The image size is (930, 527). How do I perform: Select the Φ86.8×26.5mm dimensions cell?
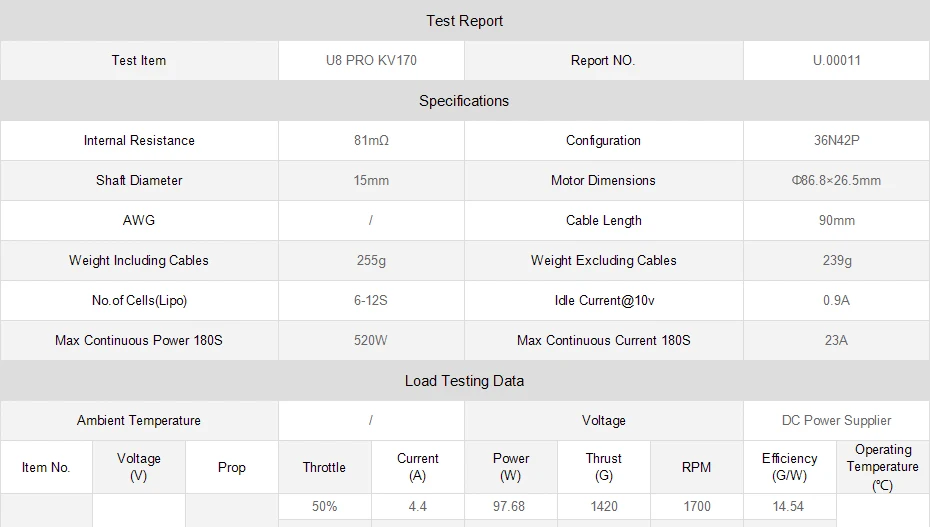(836, 180)
